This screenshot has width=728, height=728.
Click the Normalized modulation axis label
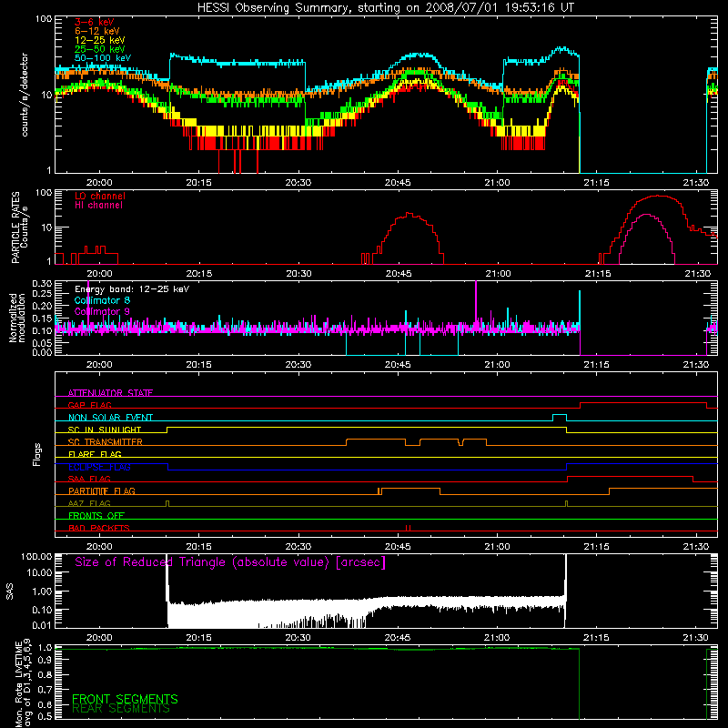point(17,318)
